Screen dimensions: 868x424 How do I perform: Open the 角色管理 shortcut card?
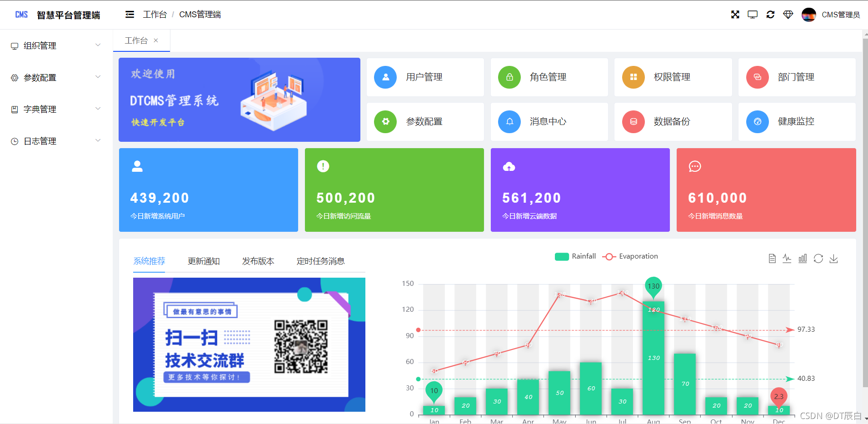[x=549, y=77]
